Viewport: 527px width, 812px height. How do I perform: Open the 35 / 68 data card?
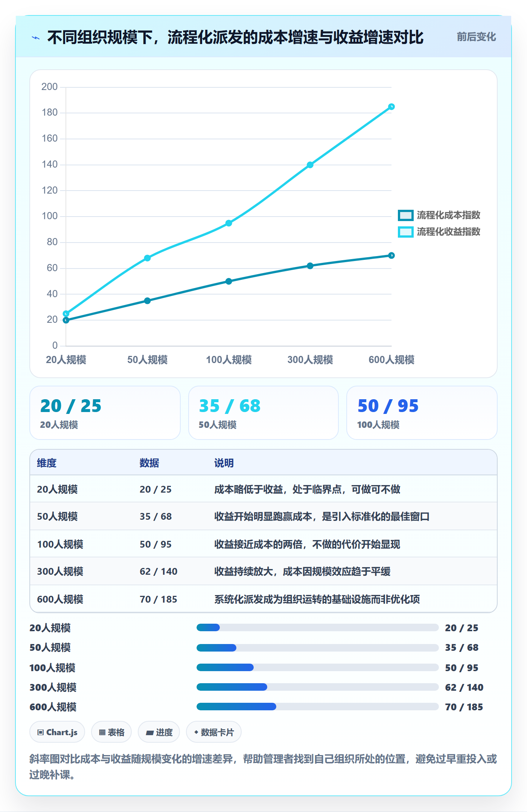[263, 413]
